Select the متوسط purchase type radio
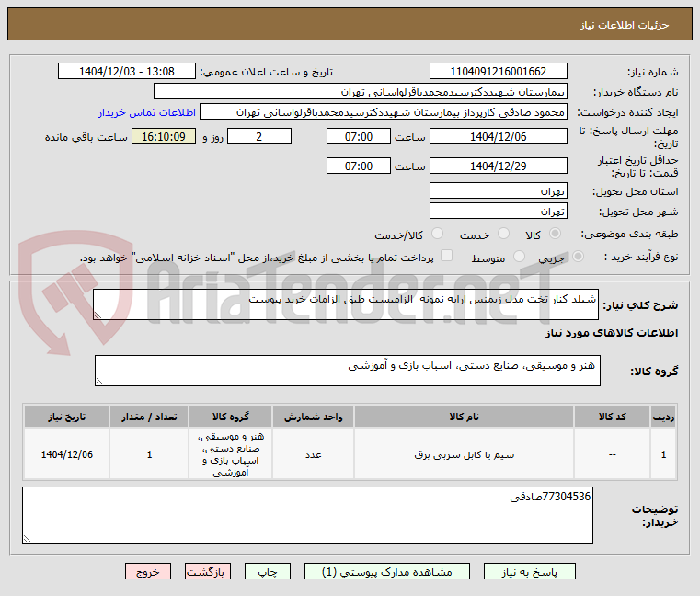Image resolution: width=700 pixels, height=596 pixels. coord(519,257)
